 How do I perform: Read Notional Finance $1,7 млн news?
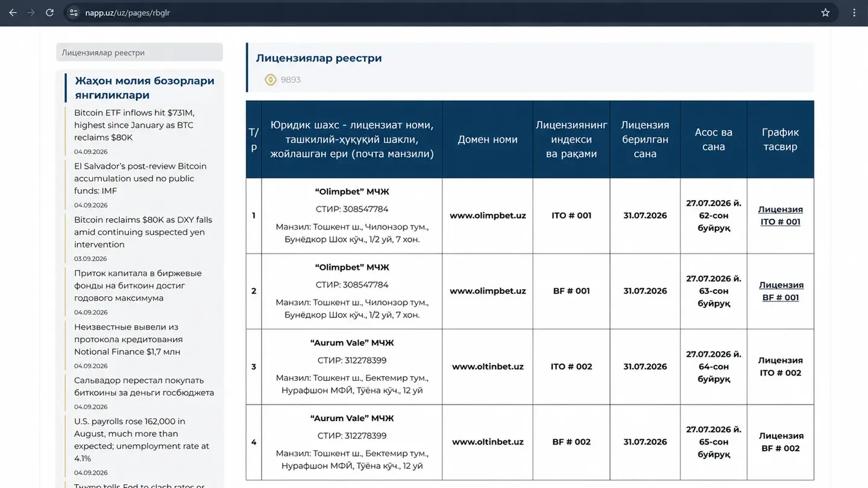[127, 339]
